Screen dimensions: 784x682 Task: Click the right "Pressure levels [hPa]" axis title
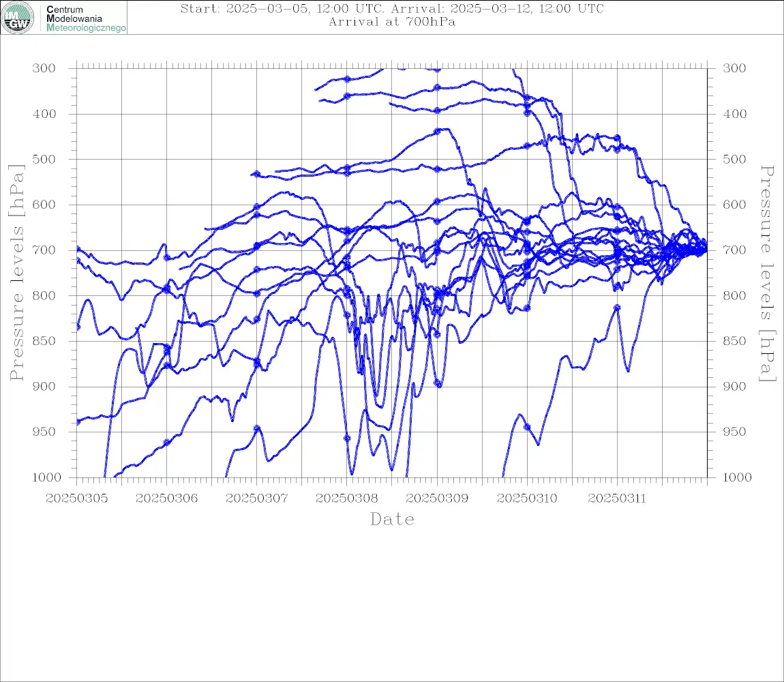click(x=767, y=273)
